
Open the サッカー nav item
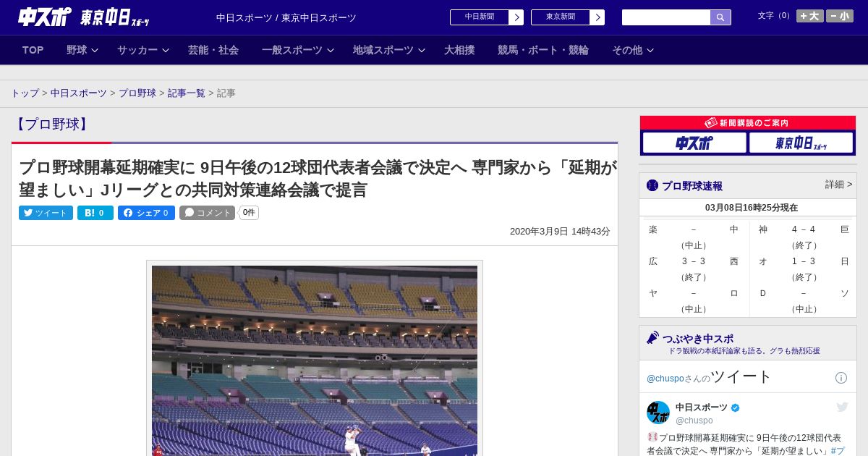137,50
